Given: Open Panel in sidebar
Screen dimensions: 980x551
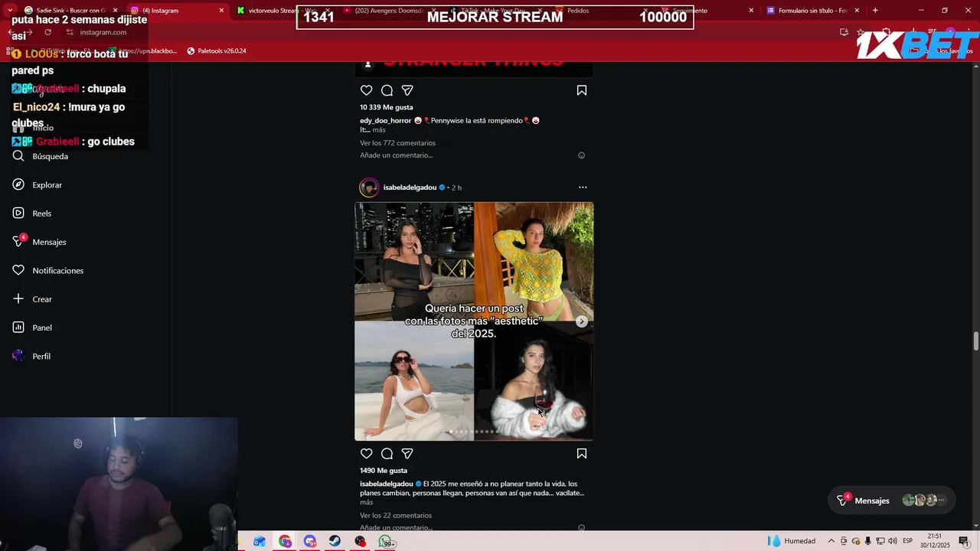Looking at the screenshot, I should pyautogui.click(x=32, y=328).
